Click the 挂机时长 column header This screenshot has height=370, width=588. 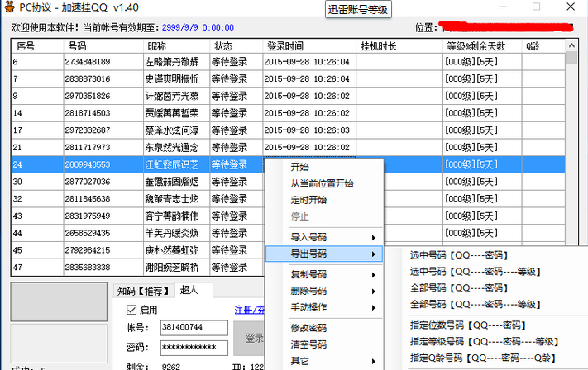coord(399,46)
